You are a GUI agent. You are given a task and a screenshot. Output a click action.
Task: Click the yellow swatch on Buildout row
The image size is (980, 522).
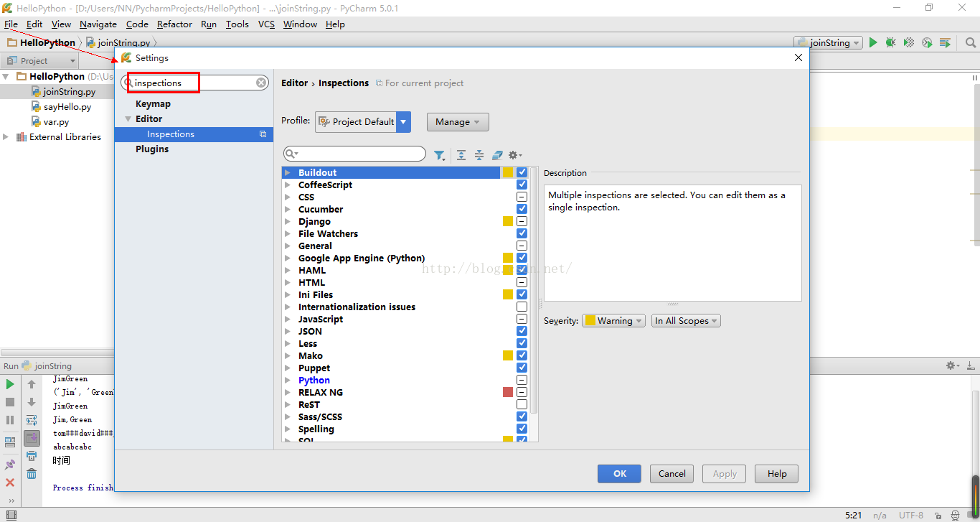(508, 172)
